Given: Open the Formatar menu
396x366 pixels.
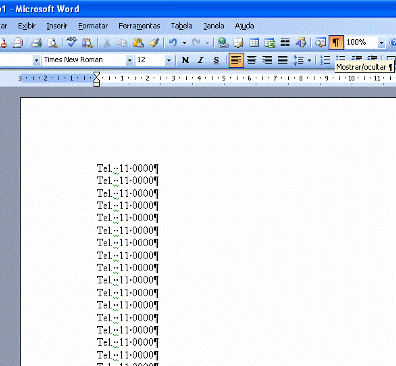Looking at the screenshot, I should [93, 26].
